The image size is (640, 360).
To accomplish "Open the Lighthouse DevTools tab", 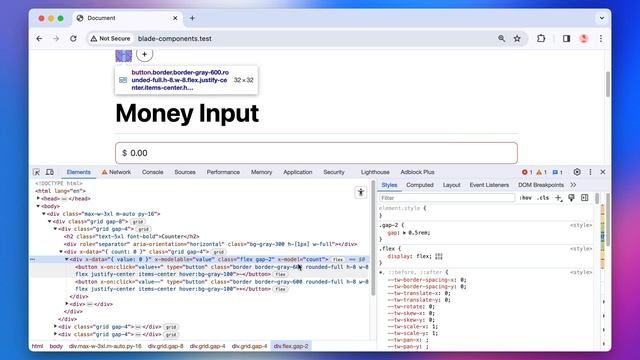I will 375,172.
